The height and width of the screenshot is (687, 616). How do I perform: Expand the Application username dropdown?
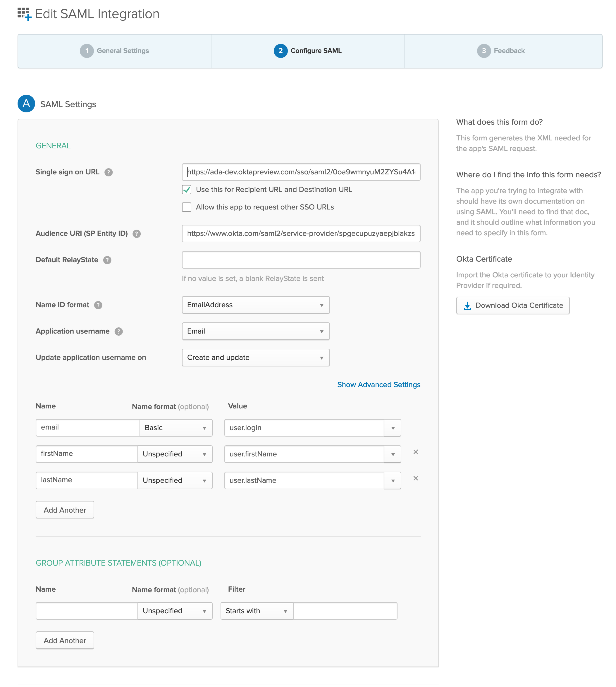[255, 332]
